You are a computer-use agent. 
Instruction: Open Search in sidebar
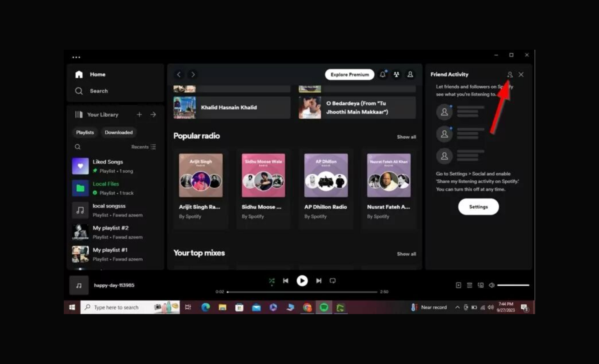[x=91, y=91]
